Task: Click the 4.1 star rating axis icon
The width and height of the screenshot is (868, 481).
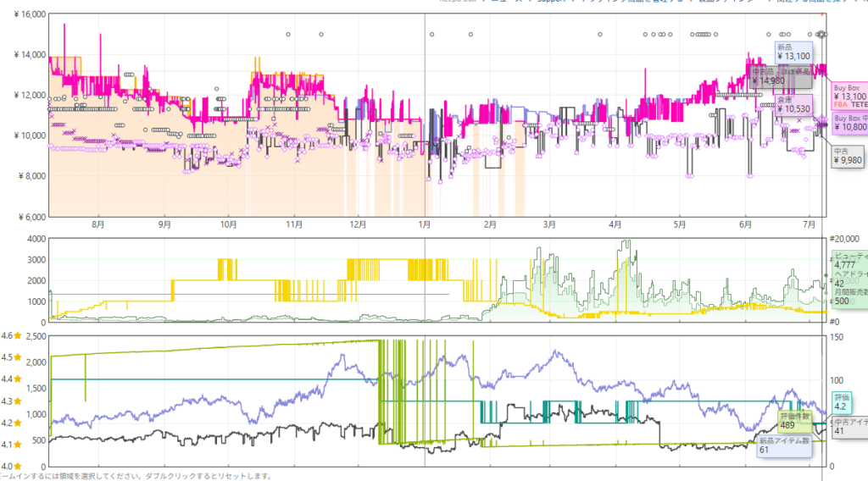Action: [19, 445]
